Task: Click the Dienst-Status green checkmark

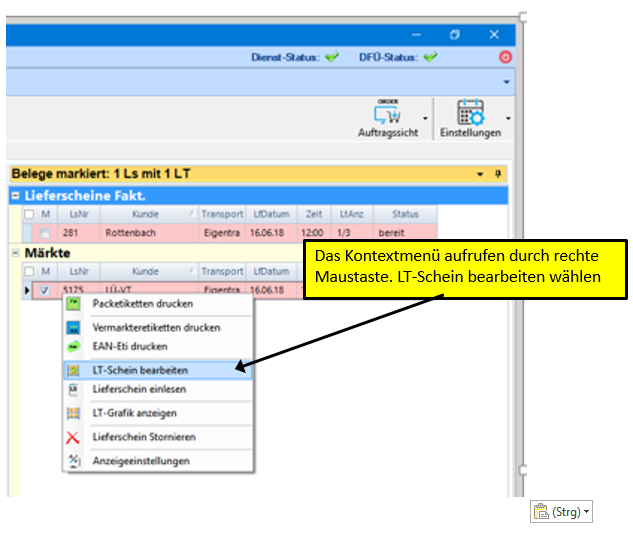Action: [x=332, y=58]
